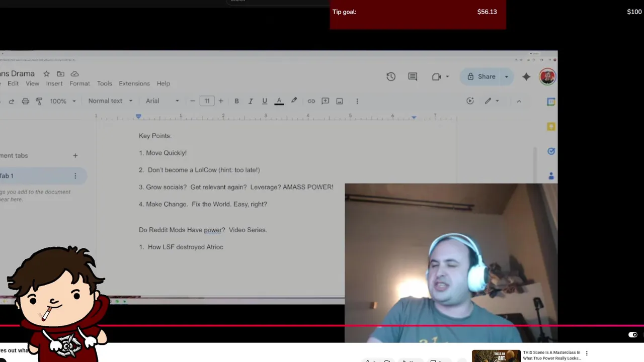The height and width of the screenshot is (362, 644).
Task: Open the 100% zoom dropdown
Action: tap(63, 101)
